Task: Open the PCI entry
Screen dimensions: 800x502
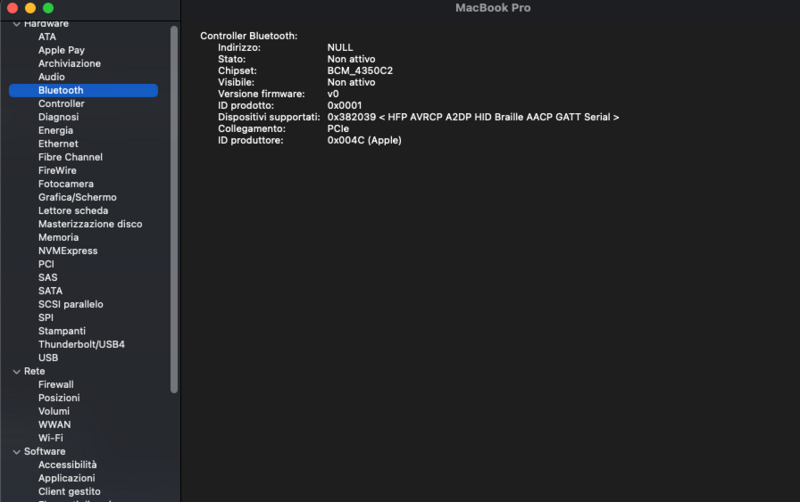Action: tap(46, 264)
